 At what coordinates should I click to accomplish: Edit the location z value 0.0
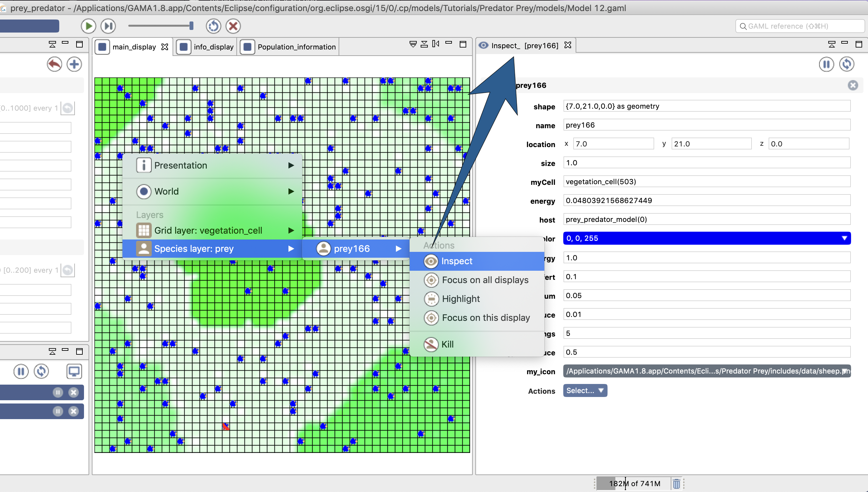809,144
